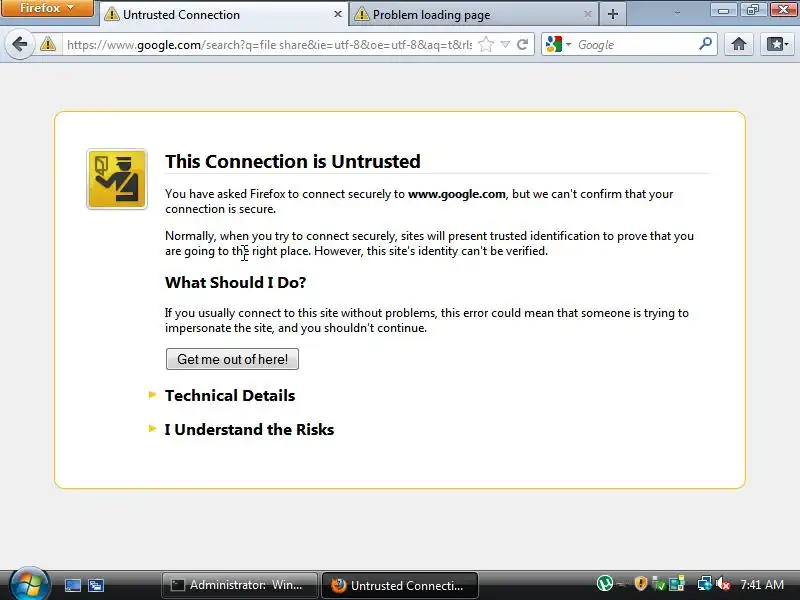
Task: Click the passport officer warning icon
Action: pos(117,179)
